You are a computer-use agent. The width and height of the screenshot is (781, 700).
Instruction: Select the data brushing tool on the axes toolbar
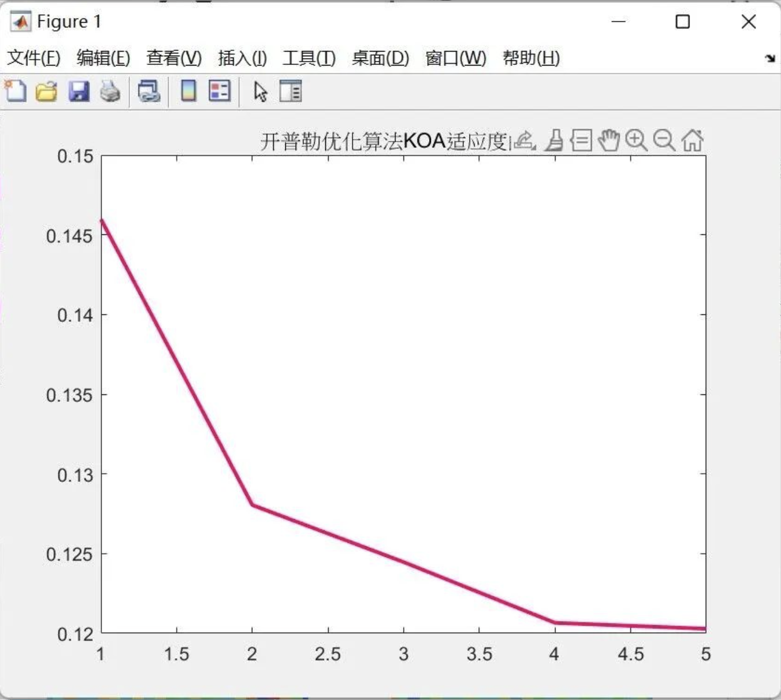tap(554, 140)
